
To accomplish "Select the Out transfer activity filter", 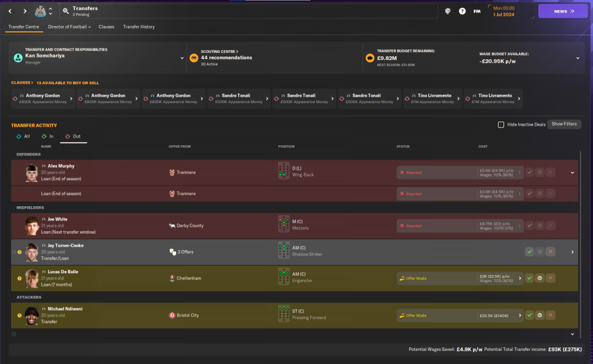I will 73,136.
